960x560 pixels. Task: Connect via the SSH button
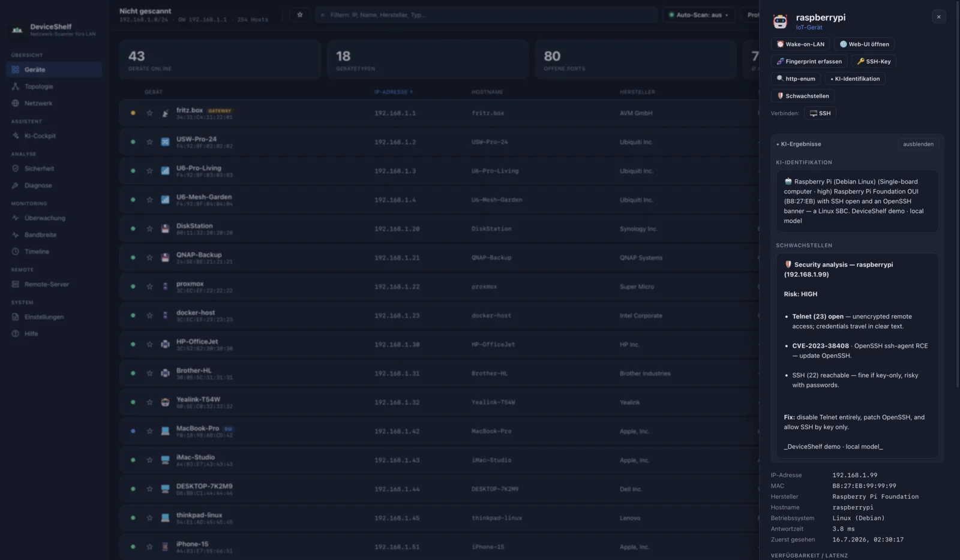click(x=820, y=113)
